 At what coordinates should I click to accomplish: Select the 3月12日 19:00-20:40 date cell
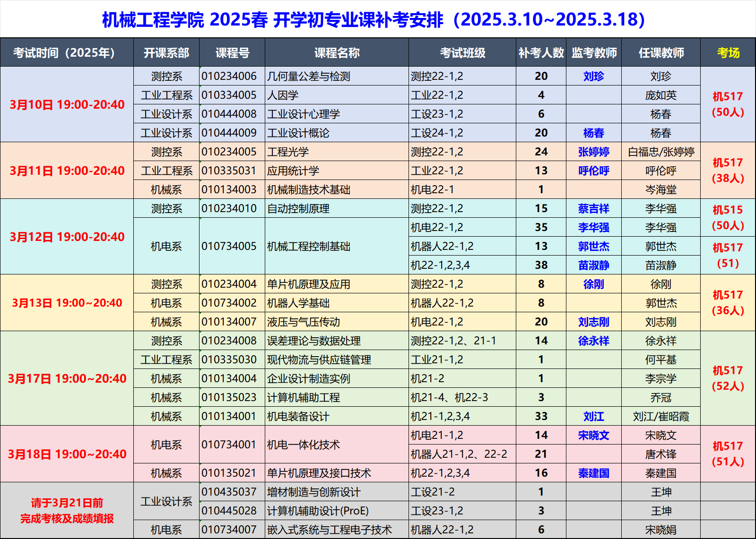point(67,237)
